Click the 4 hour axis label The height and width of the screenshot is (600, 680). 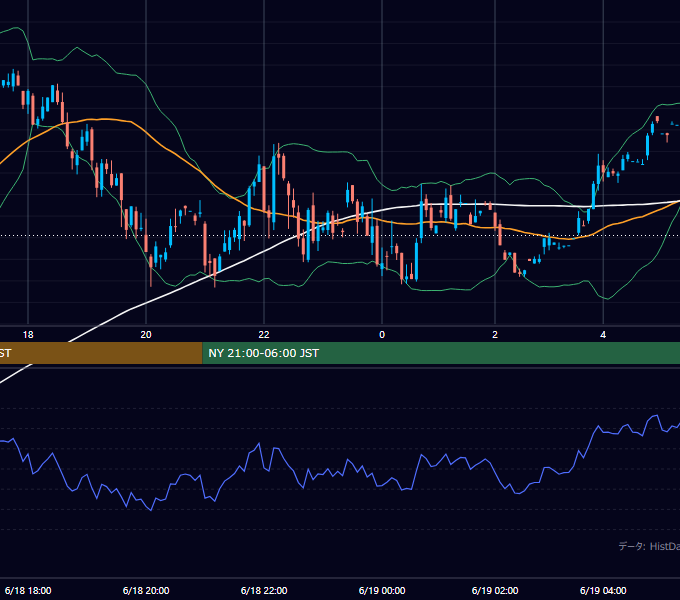click(603, 335)
